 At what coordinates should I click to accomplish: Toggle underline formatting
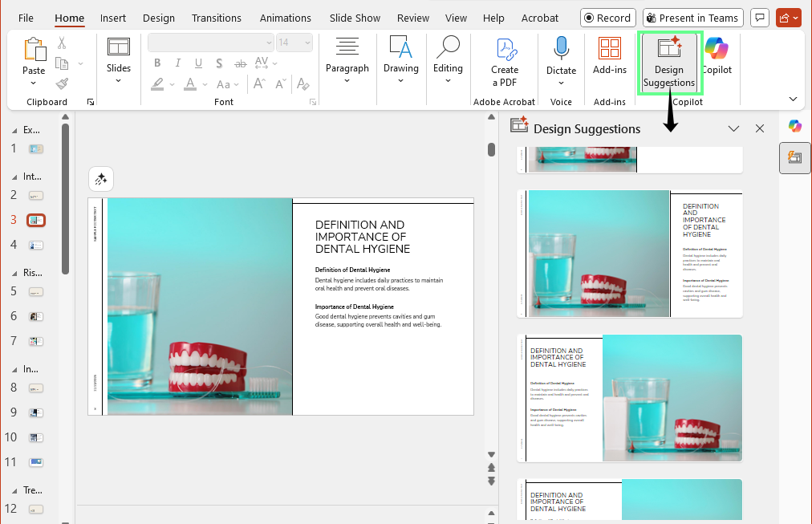[197, 63]
